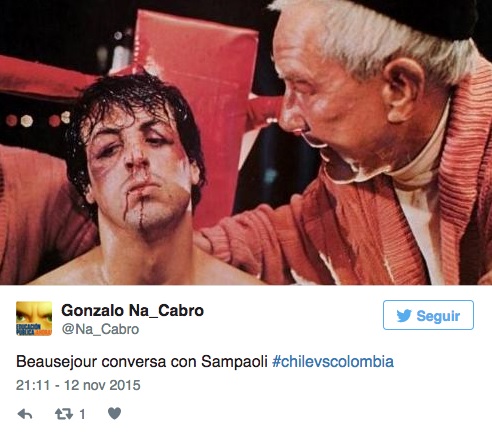Viewport: 492px width, 432px height.
Task: Open the #chilevscolombia hashtag
Action: (333, 362)
